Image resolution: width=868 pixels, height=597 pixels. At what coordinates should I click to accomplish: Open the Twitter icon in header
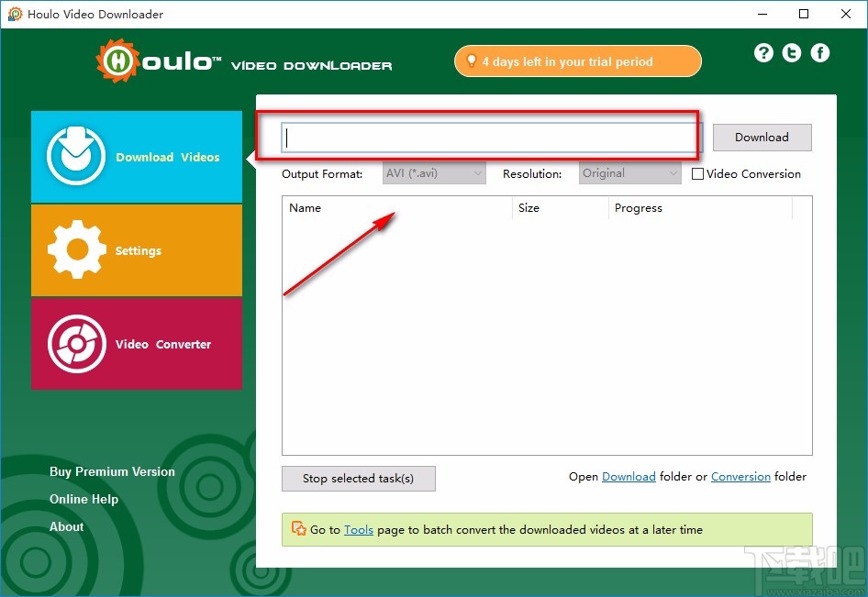792,53
